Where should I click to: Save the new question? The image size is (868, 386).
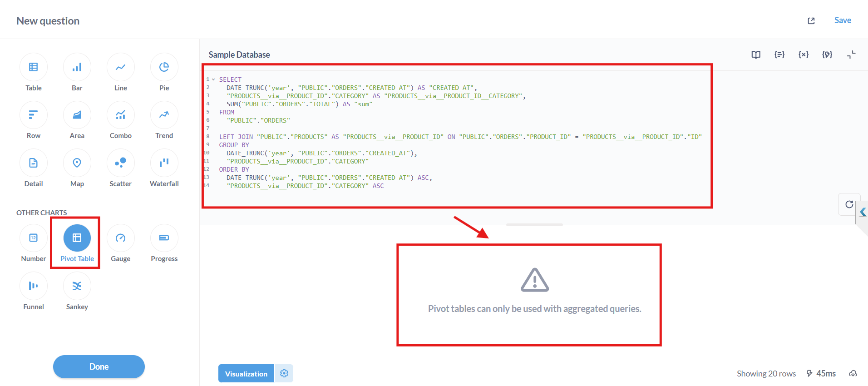pyautogui.click(x=843, y=20)
